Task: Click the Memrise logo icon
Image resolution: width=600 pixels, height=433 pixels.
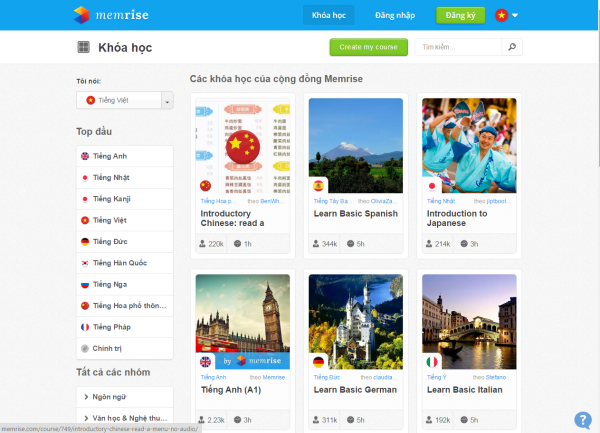Action: [x=81, y=15]
